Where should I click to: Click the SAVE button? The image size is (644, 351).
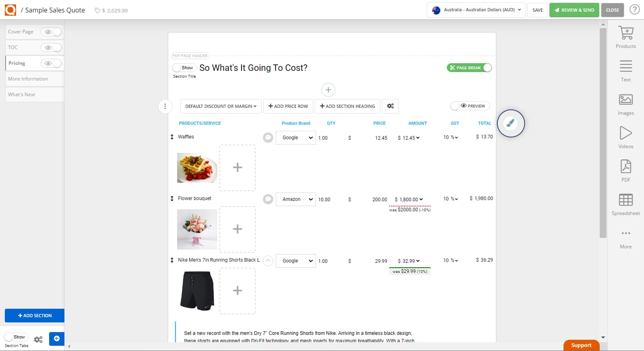click(x=538, y=10)
